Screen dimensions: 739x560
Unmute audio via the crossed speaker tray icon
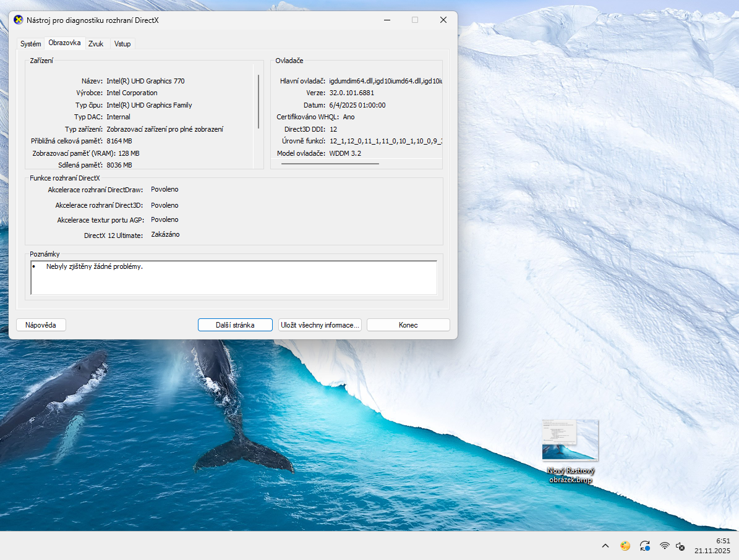point(680,546)
